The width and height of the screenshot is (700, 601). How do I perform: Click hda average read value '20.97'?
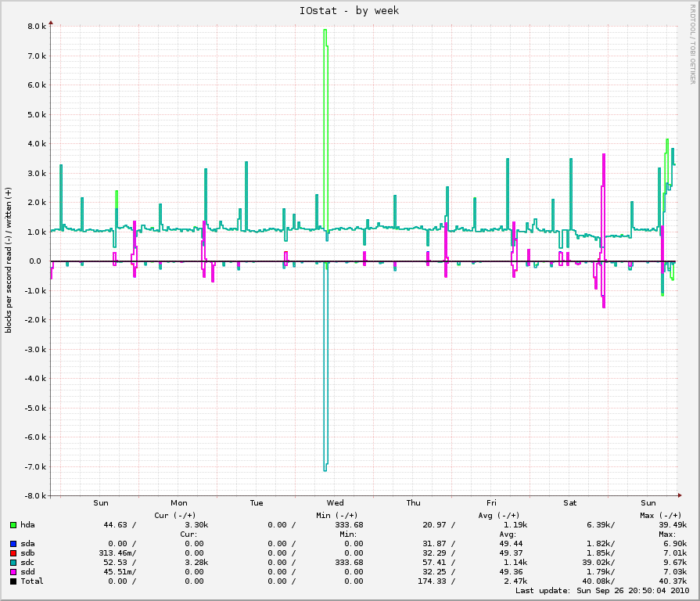(434, 525)
